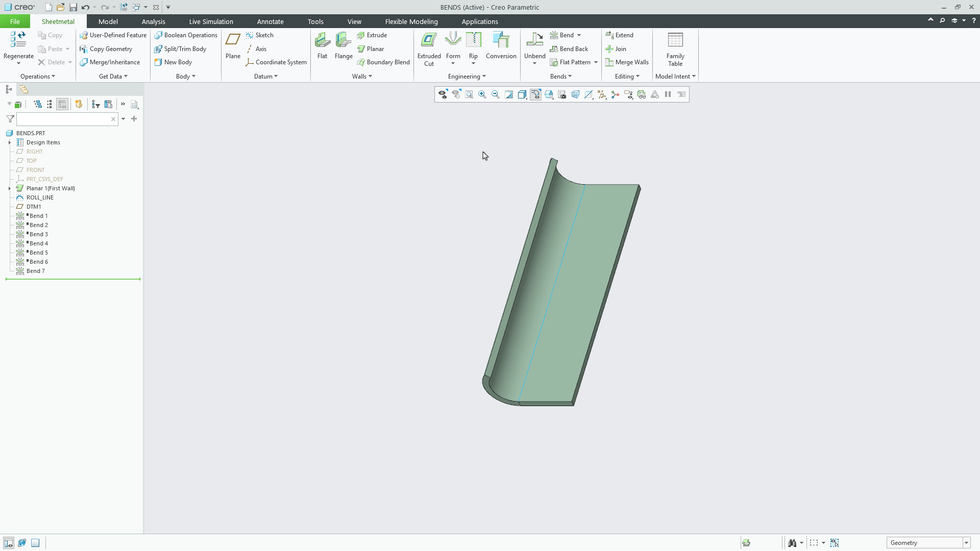Viewport: 980px width, 551px height.
Task: Select the Unbend tool
Action: click(x=534, y=45)
